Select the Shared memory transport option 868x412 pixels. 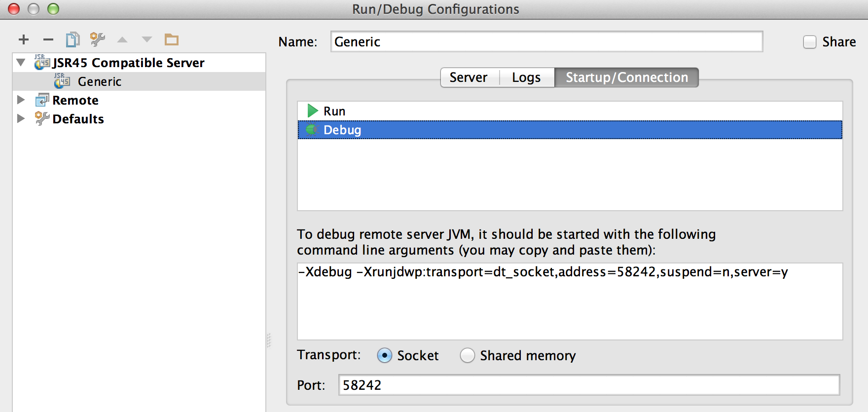(468, 355)
